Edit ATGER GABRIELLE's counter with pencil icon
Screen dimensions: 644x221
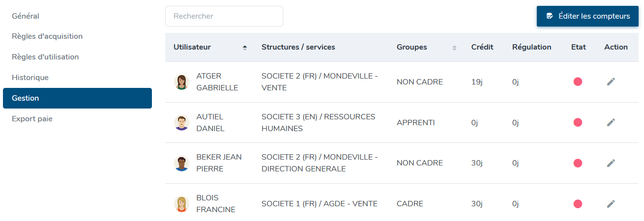pyautogui.click(x=611, y=82)
